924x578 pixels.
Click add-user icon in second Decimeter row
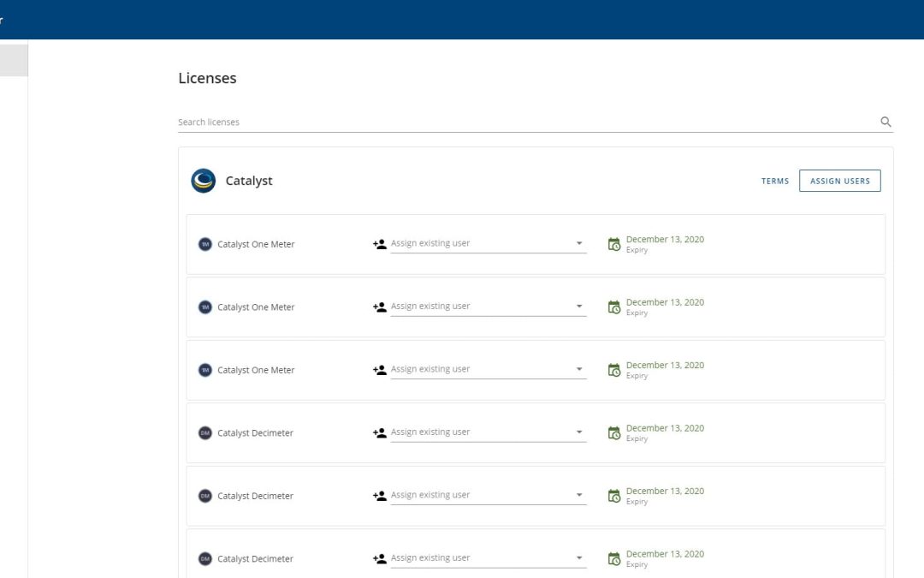pos(380,496)
